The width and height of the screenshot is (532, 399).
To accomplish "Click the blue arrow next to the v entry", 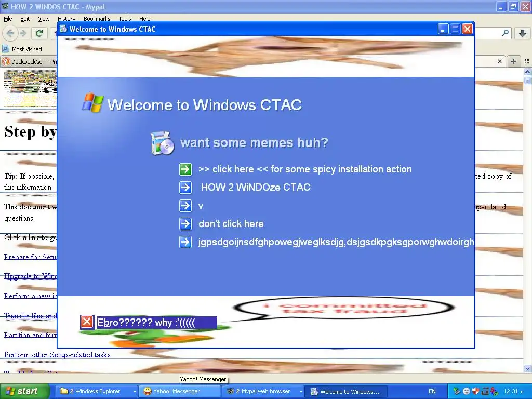I will click(185, 205).
